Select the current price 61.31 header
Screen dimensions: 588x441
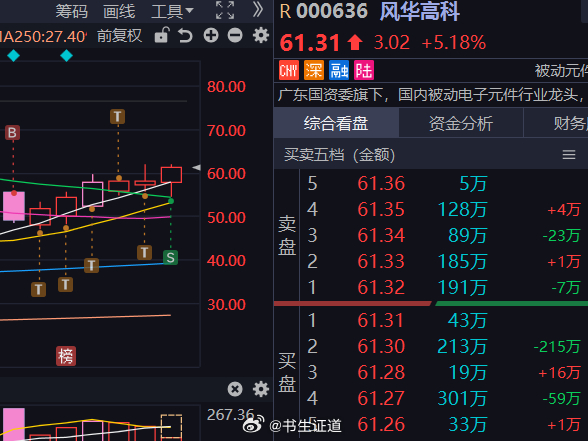tap(310, 42)
